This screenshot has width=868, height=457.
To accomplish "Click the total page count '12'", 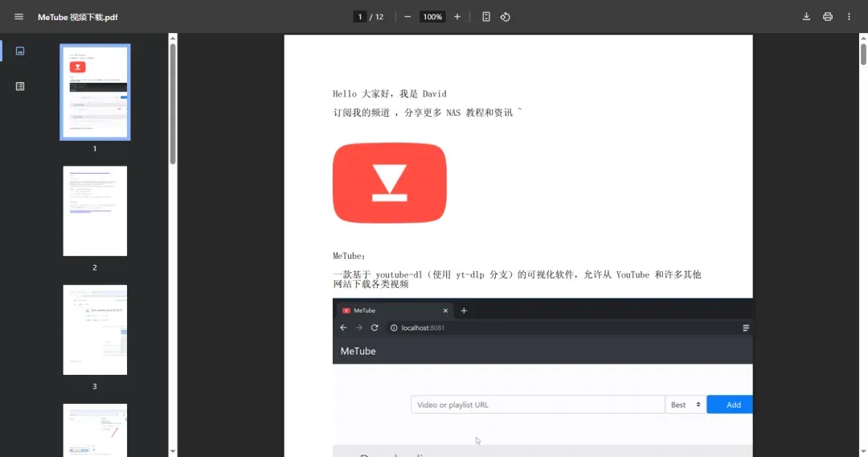I will pos(379,17).
